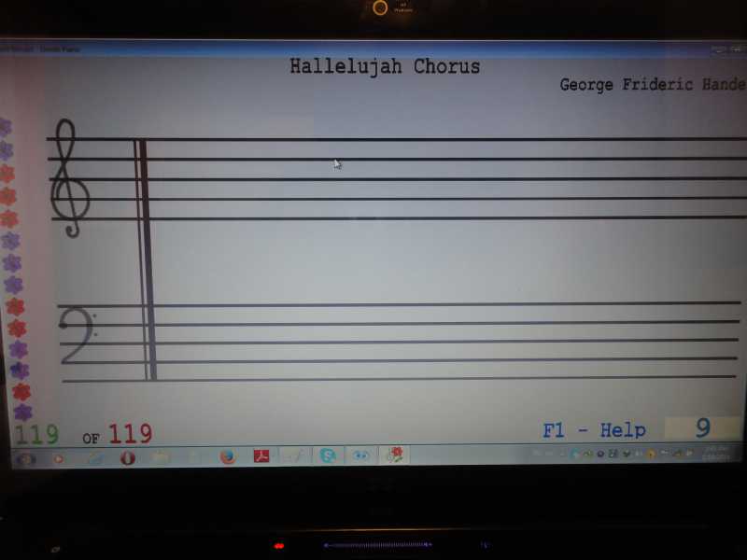Open the Windows Start orb
Viewport: 747px width, 560px height.
coord(26,459)
